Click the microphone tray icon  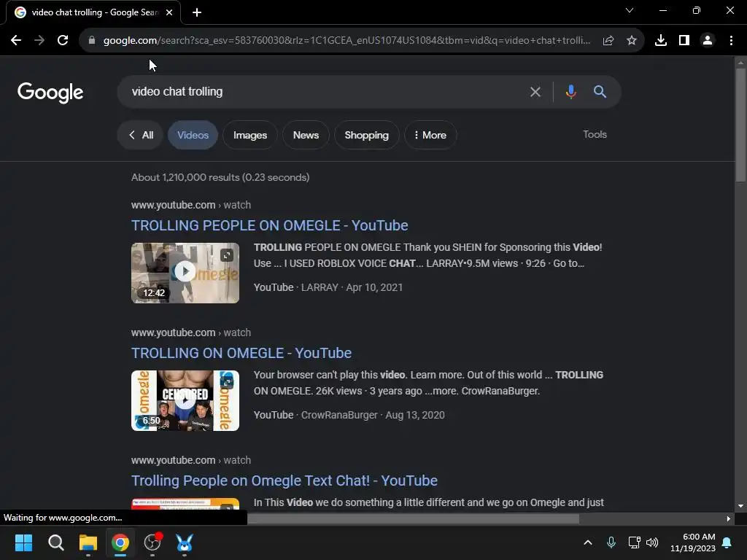pyautogui.click(x=611, y=542)
